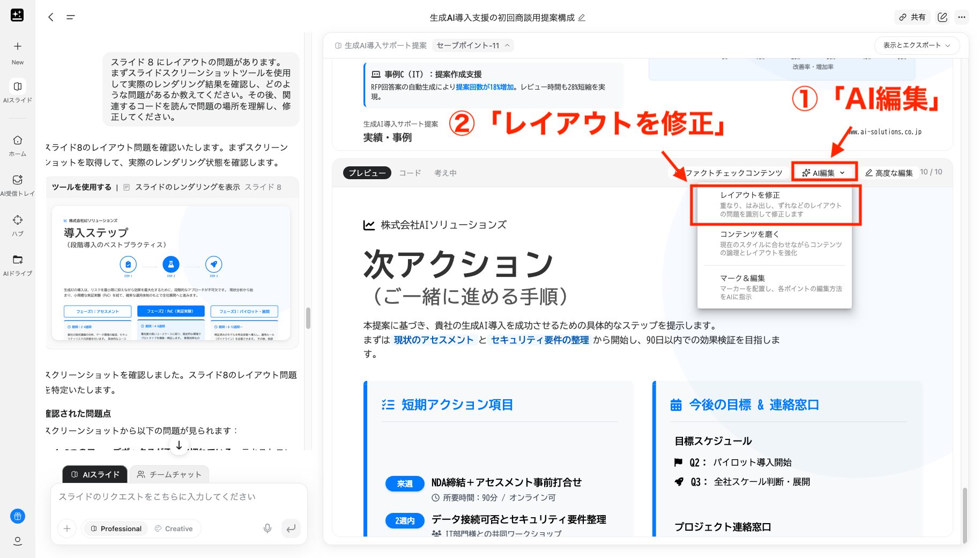Send the message with the arrow icon

(291, 528)
